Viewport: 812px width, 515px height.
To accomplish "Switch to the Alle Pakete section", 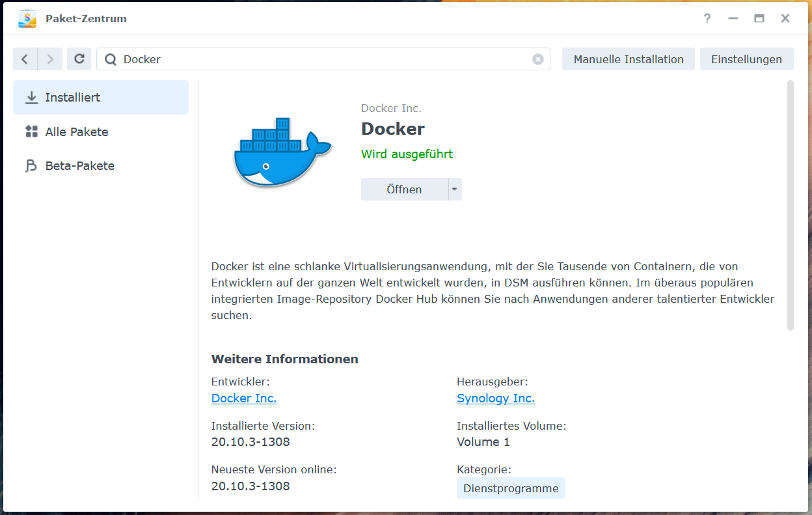I will point(76,132).
